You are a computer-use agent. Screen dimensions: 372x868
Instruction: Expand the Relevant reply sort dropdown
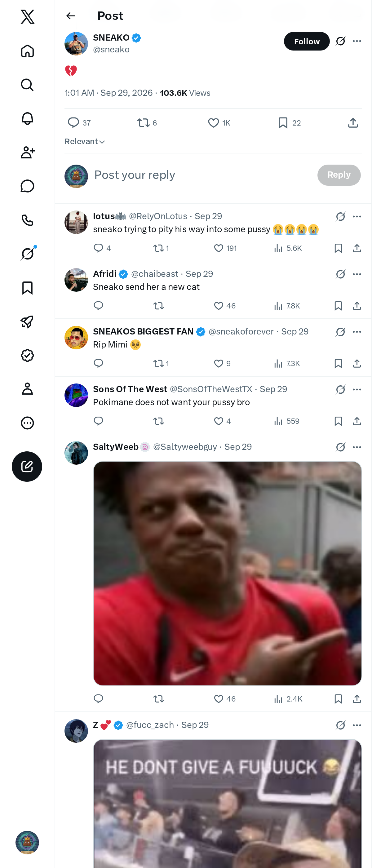[85, 142]
